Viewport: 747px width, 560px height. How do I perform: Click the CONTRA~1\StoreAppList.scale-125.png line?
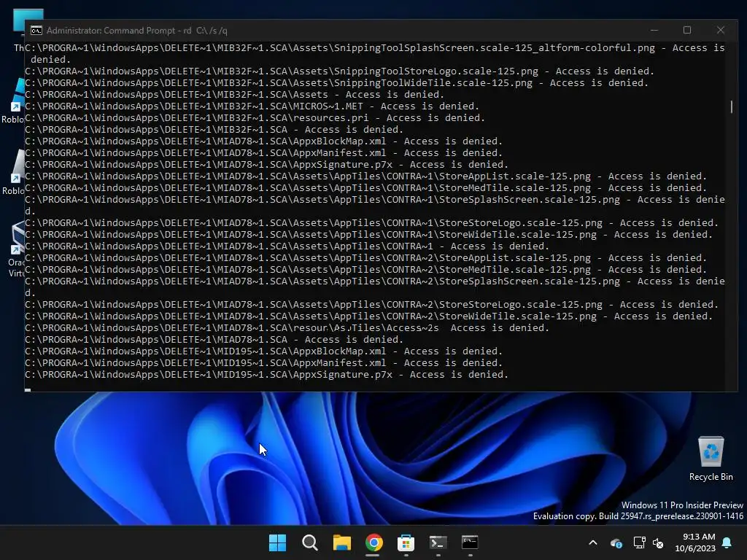click(366, 176)
